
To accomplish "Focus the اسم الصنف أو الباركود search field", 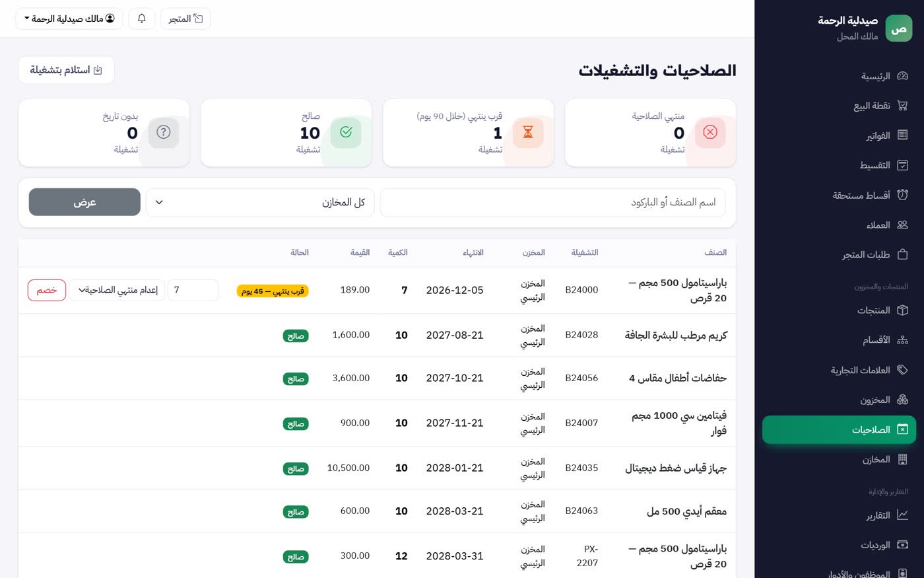I will tap(552, 202).
